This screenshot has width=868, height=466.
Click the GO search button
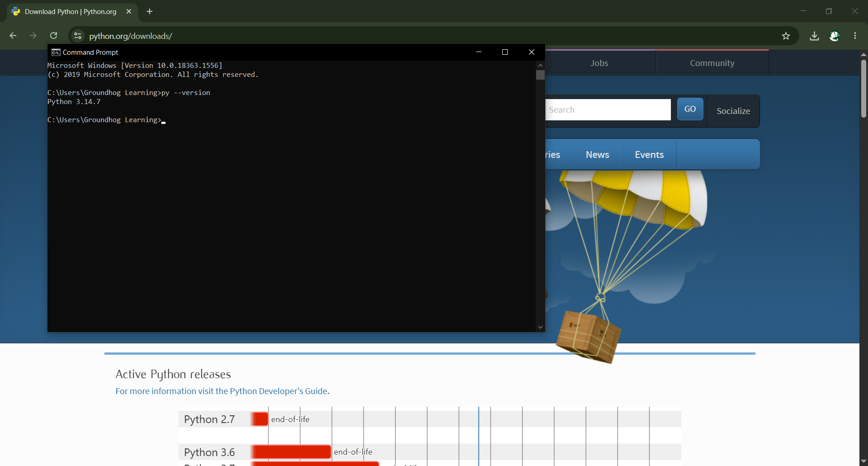click(690, 109)
